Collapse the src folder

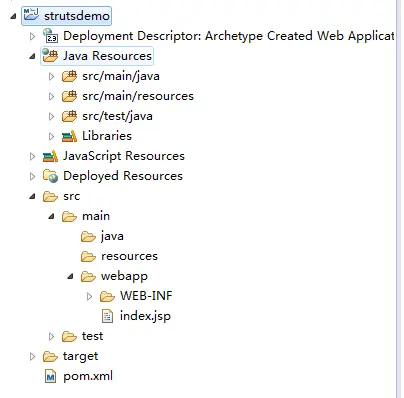pyautogui.click(x=32, y=196)
